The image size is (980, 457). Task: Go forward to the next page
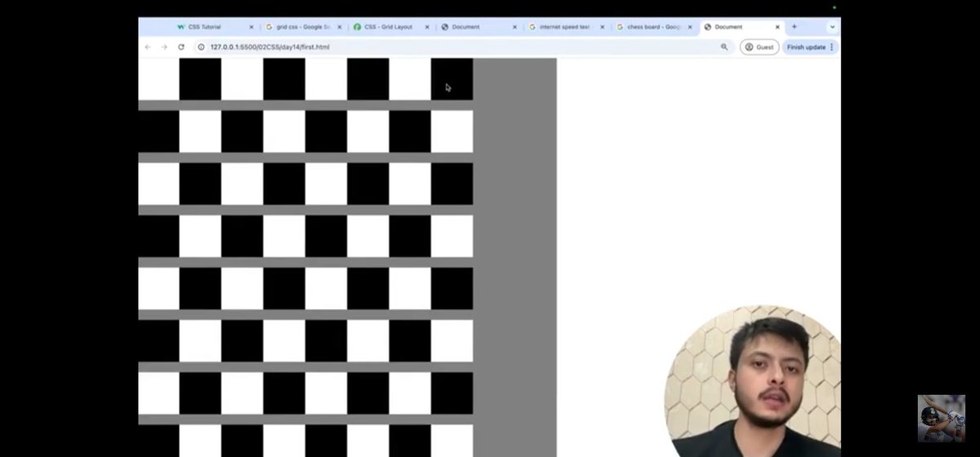(x=164, y=47)
